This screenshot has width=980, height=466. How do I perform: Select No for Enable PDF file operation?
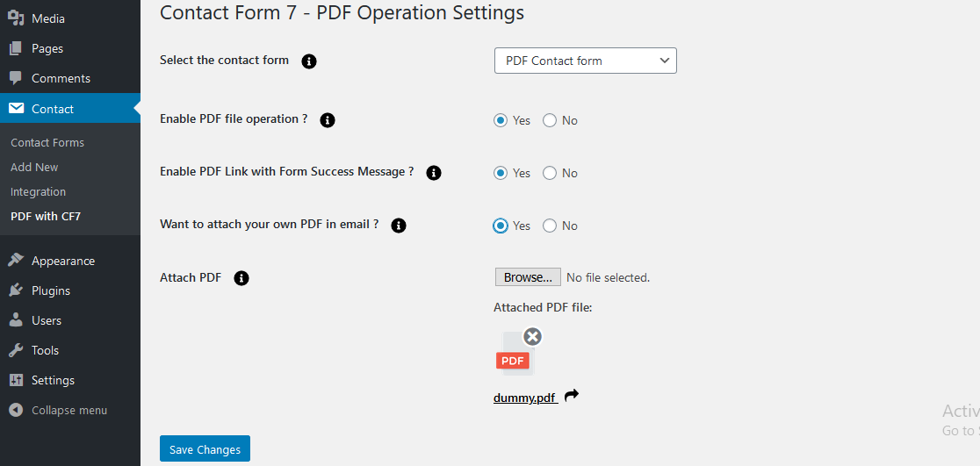[550, 120]
